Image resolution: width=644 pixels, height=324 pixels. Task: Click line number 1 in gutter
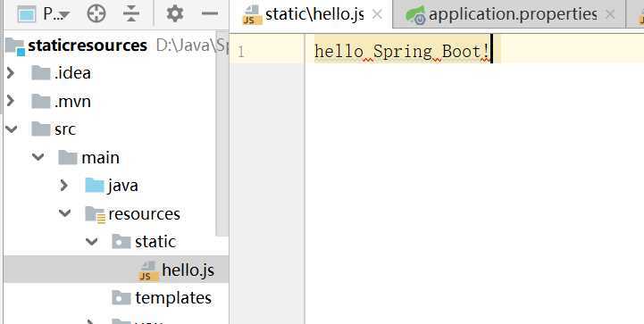click(241, 52)
